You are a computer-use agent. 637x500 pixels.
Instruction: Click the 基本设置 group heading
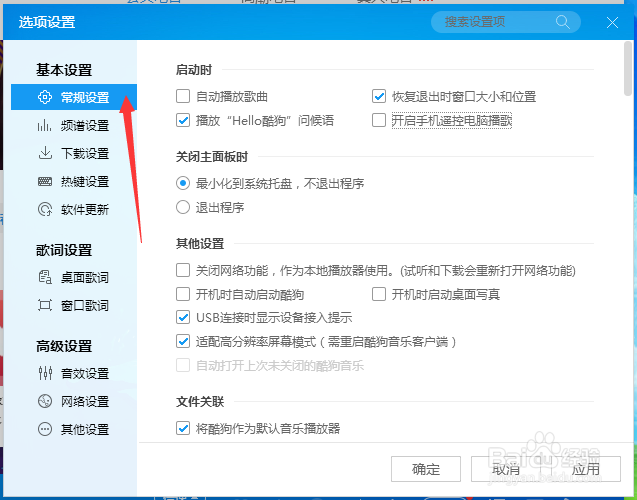tap(64, 70)
